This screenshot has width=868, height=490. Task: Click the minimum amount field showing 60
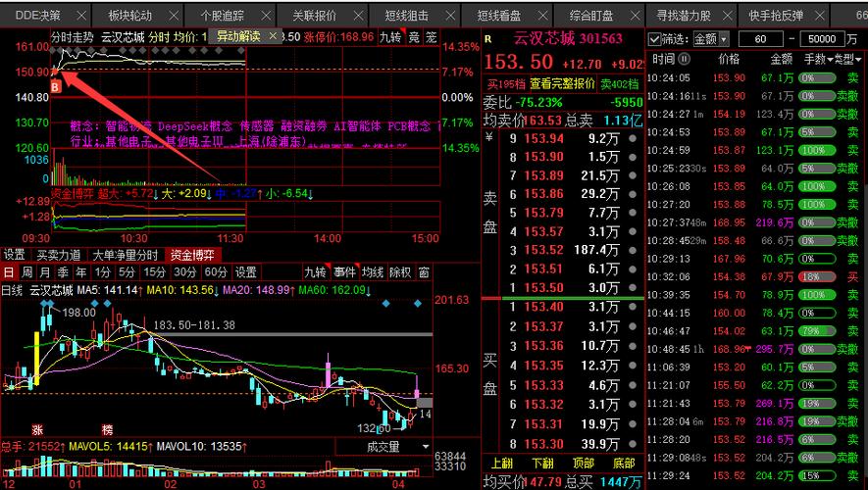[761, 39]
